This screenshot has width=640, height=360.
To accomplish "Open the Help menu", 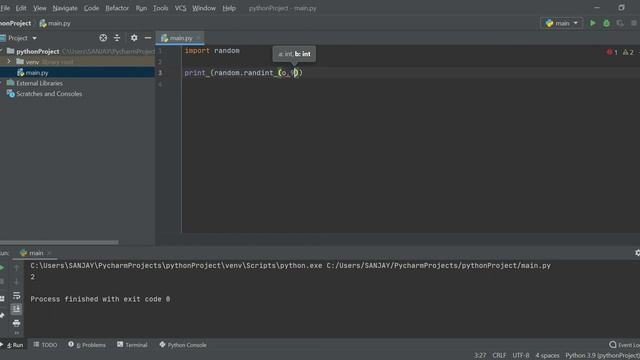I will [x=229, y=8].
